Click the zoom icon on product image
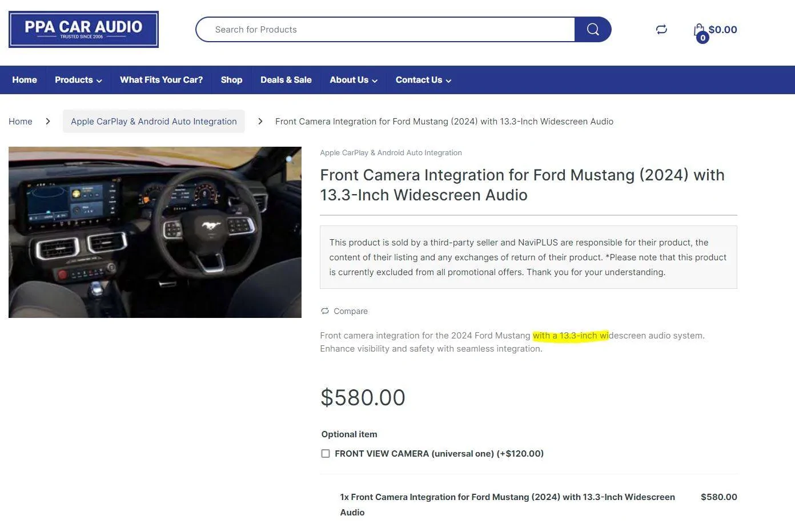This screenshot has height=532, width=795. tap(290, 159)
